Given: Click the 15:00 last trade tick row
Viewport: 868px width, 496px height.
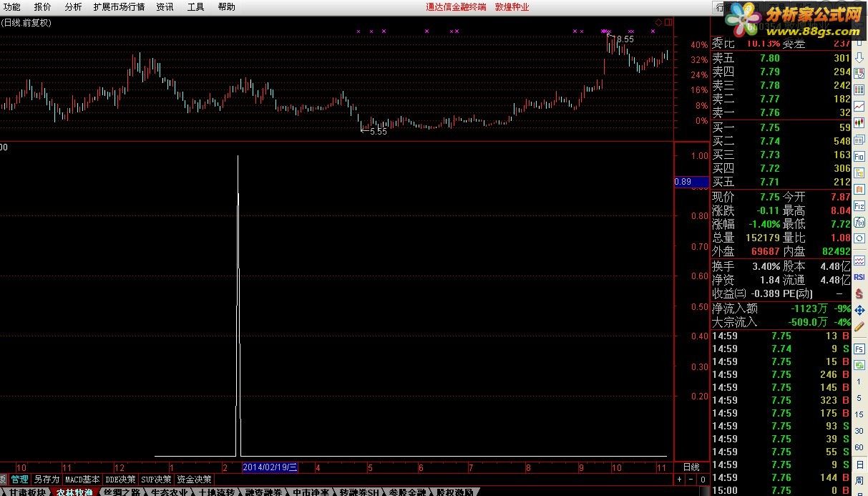Looking at the screenshot, I should pos(781,490).
